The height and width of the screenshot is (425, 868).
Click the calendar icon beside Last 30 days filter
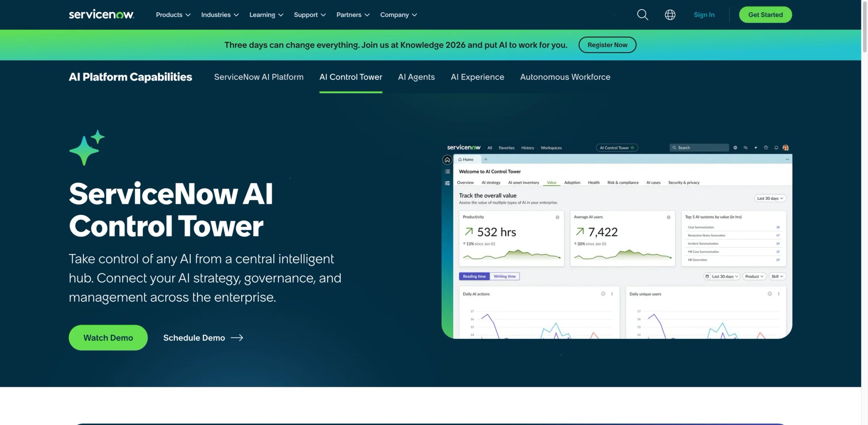707,276
